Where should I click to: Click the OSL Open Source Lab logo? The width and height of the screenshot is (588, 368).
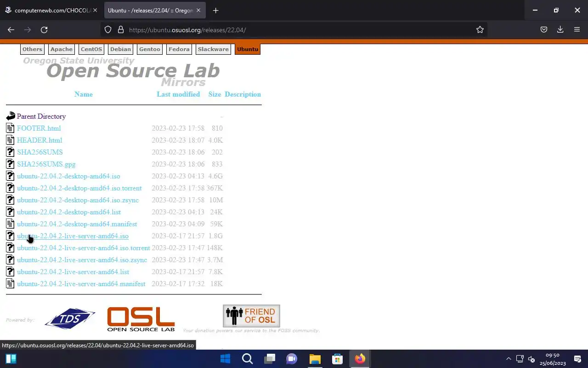pos(141,319)
